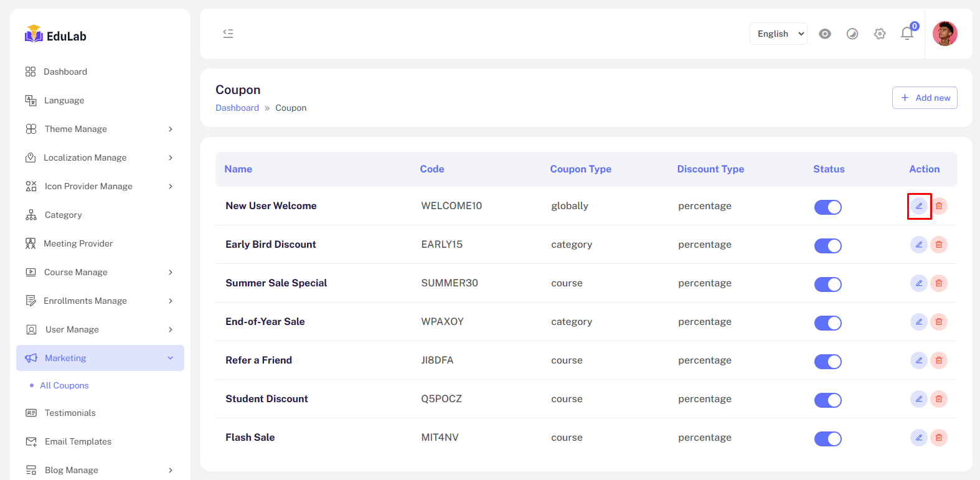Screen dimensions: 980x480
Task: Go to Email Templates in sidebar
Action: [x=78, y=441]
